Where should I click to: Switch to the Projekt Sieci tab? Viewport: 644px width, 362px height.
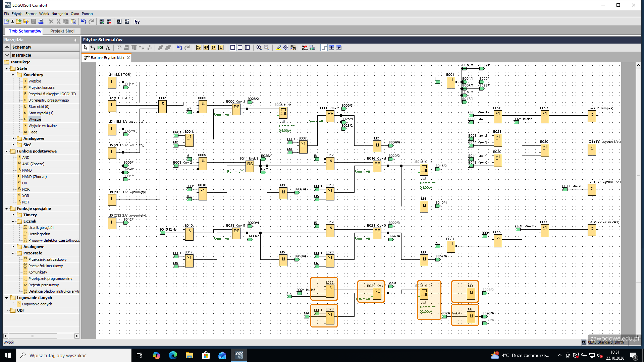point(62,31)
